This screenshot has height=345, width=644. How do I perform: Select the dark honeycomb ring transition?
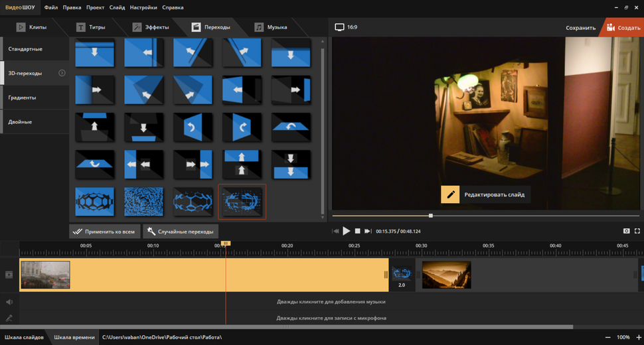tap(193, 202)
